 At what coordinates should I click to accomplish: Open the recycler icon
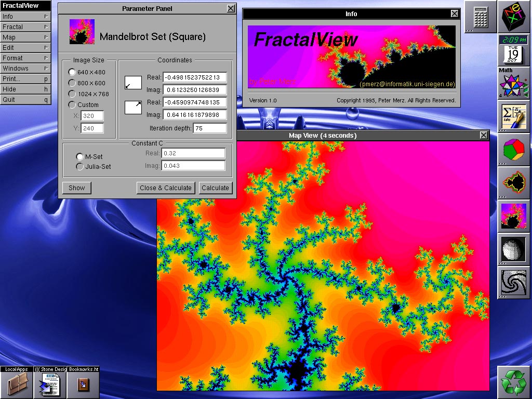pyautogui.click(x=514, y=382)
